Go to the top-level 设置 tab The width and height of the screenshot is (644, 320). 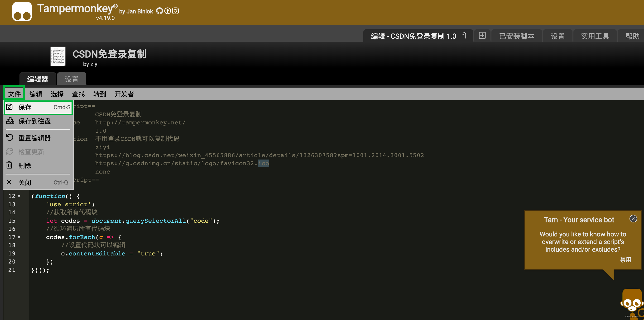(x=557, y=36)
